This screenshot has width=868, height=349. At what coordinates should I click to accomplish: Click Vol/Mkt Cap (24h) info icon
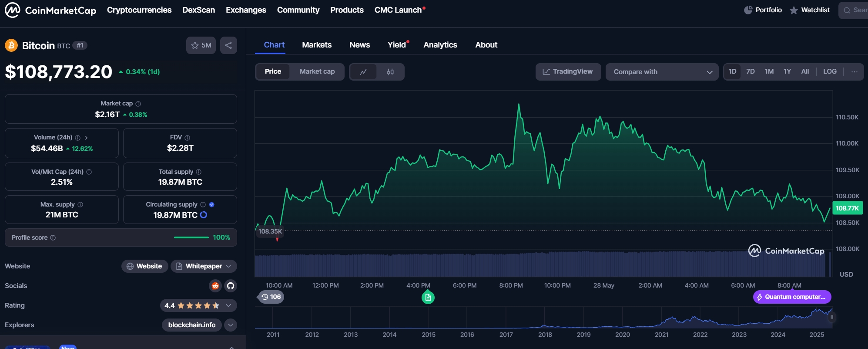pos(89,172)
